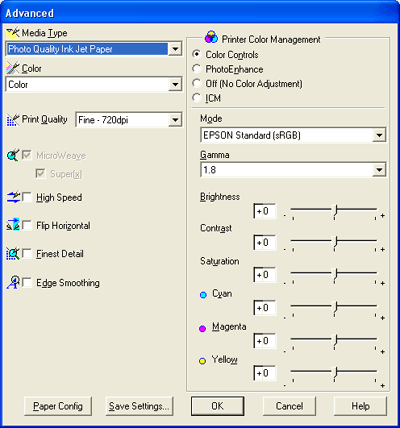This screenshot has height=428, width=400.
Task: Click the Print Quality icon
Action: (13, 120)
